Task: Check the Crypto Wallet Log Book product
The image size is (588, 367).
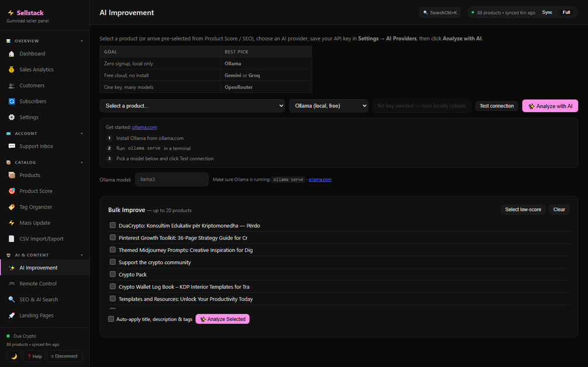Action: point(112,286)
